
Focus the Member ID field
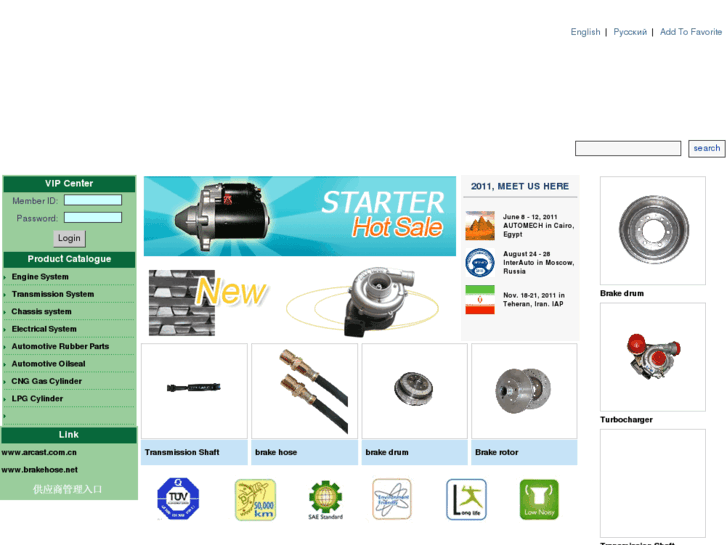[x=93, y=200]
